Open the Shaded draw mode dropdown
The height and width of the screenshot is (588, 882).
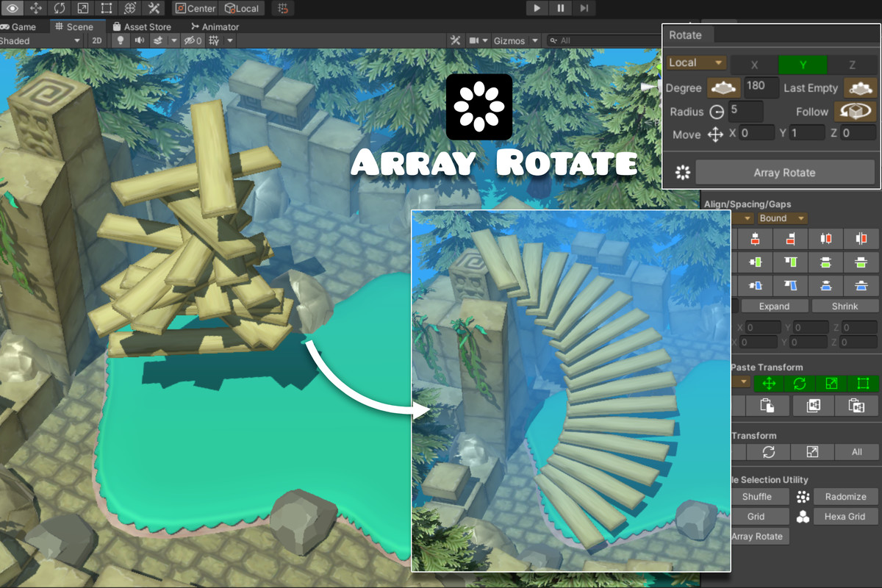tap(40, 40)
